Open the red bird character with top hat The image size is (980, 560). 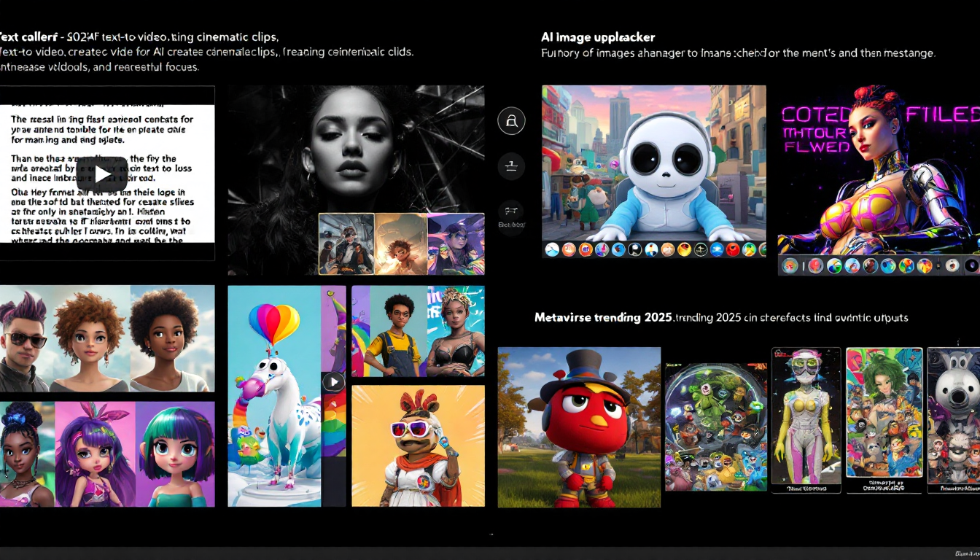(x=579, y=427)
